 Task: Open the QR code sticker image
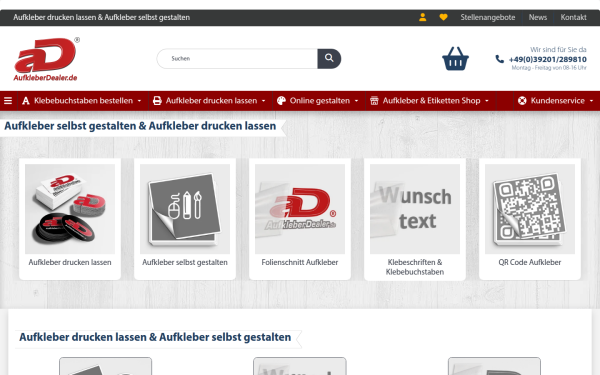[x=530, y=209]
